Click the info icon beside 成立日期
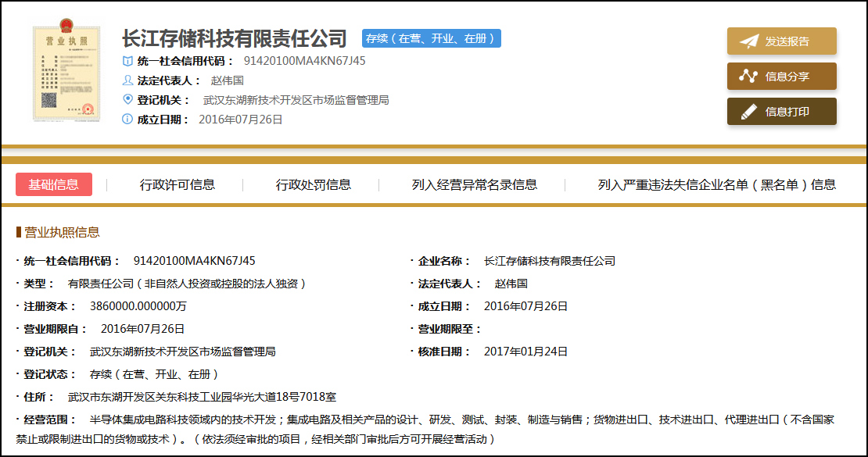This screenshot has height=457, width=868. click(127, 120)
